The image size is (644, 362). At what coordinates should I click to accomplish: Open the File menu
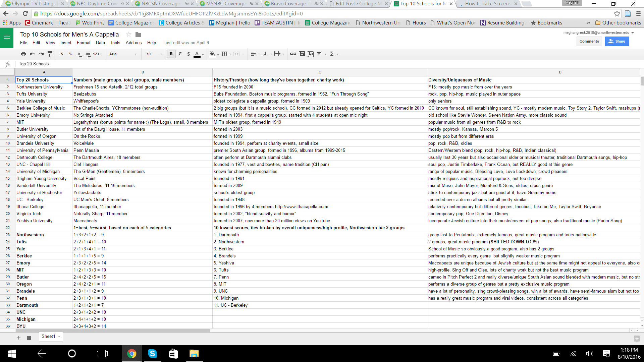tap(23, 43)
